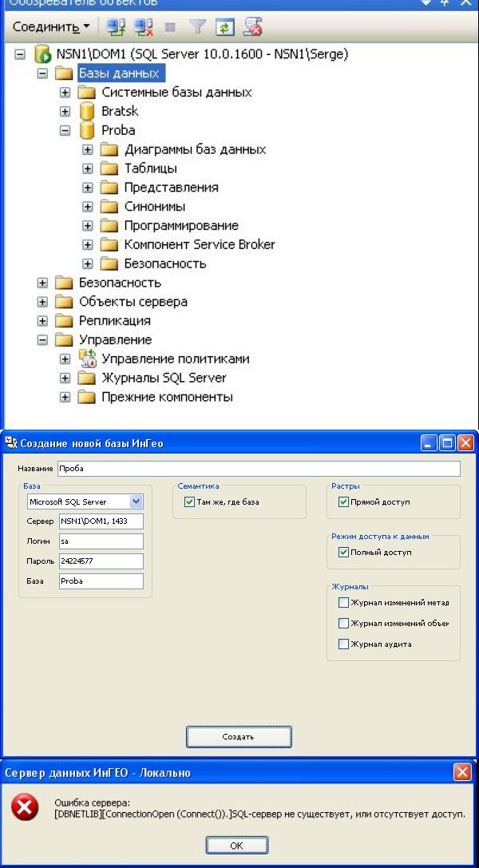Click the Filter funnel toolbar icon
This screenshot has width=479, height=868.
198,26
